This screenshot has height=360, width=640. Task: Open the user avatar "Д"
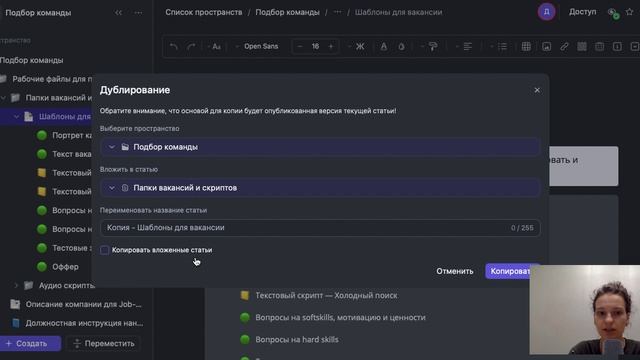coord(546,12)
